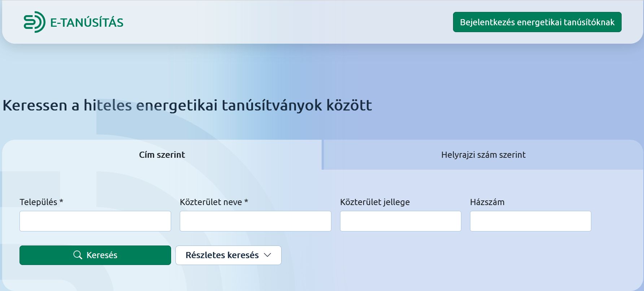
Task: Focus the Település input field
Action: (95, 221)
